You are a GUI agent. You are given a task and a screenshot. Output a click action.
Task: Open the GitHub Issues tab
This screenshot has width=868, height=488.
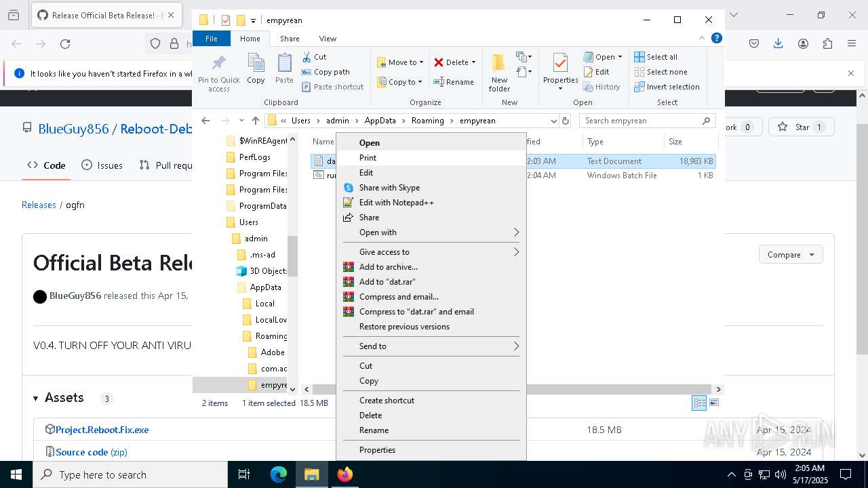click(x=102, y=165)
